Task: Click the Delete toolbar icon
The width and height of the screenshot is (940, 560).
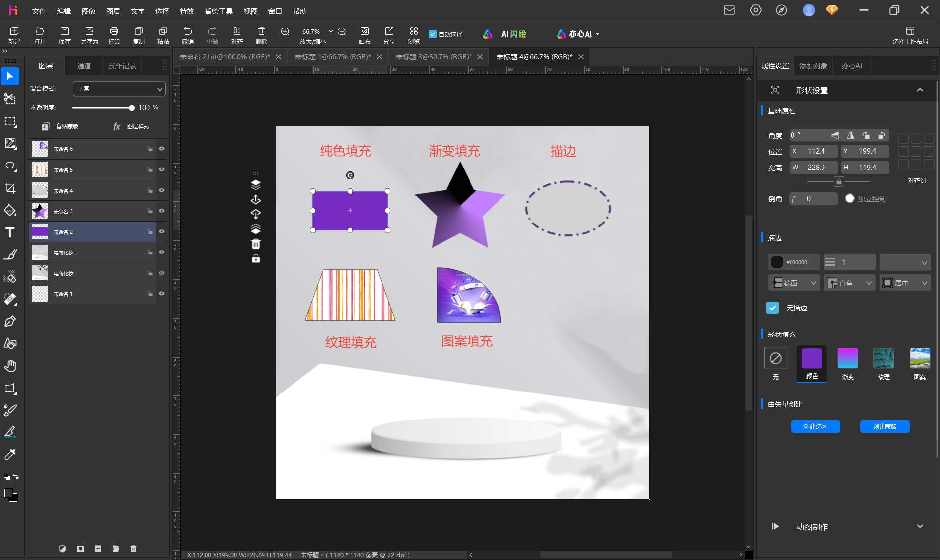Action: point(262,35)
